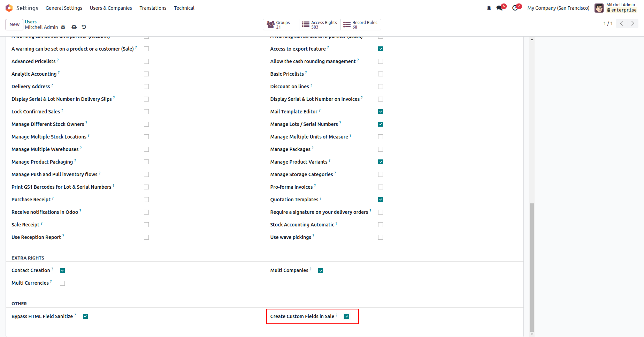Go to the next record arrow

(x=633, y=23)
